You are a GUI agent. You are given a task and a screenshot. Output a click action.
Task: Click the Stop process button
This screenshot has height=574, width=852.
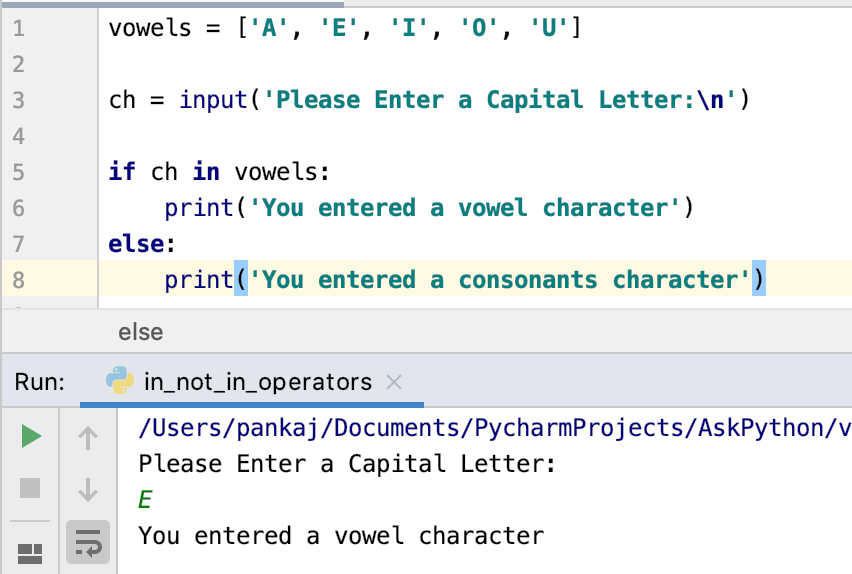pos(30,488)
